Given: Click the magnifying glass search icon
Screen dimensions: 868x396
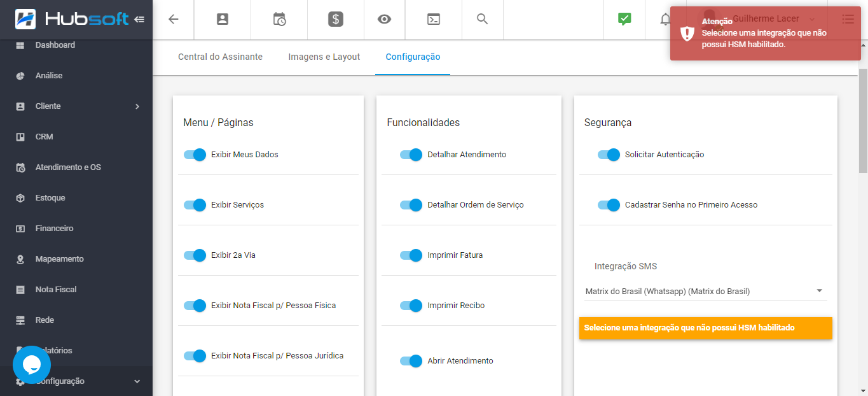Looking at the screenshot, I should pos(483,19).
